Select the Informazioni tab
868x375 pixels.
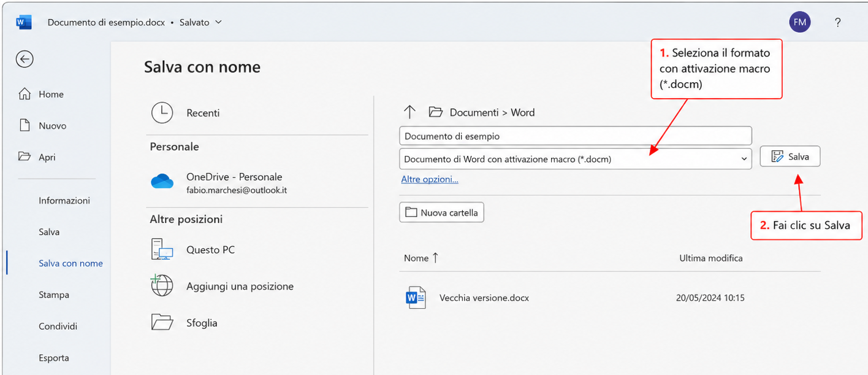[64, 200]
